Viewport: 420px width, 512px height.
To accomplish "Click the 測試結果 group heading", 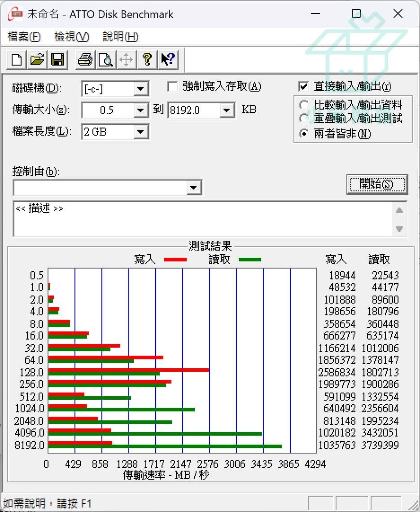I will pyautogui.click(x=210, y=246).
